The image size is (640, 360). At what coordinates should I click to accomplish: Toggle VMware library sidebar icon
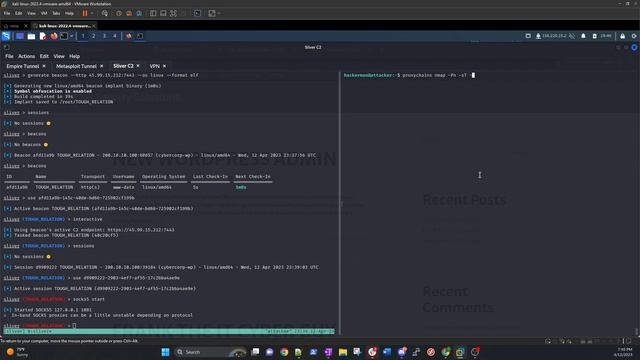[153, 13]
